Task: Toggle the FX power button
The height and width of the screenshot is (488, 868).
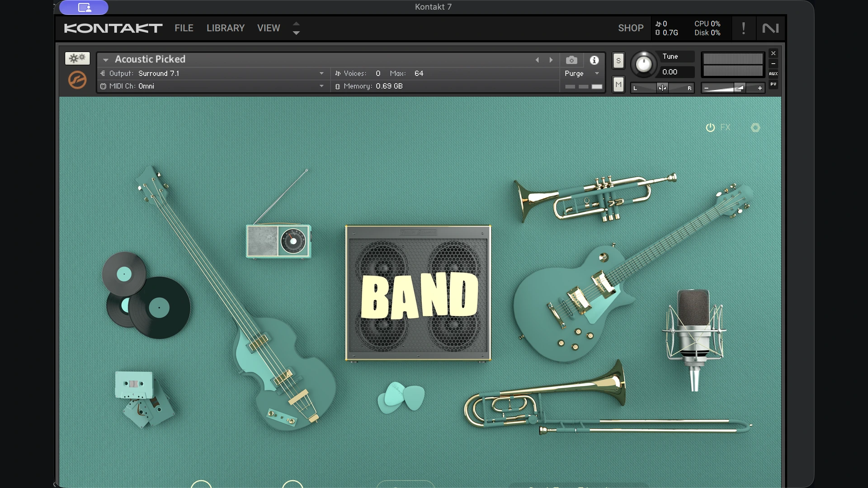Action: tap(710, 128)
